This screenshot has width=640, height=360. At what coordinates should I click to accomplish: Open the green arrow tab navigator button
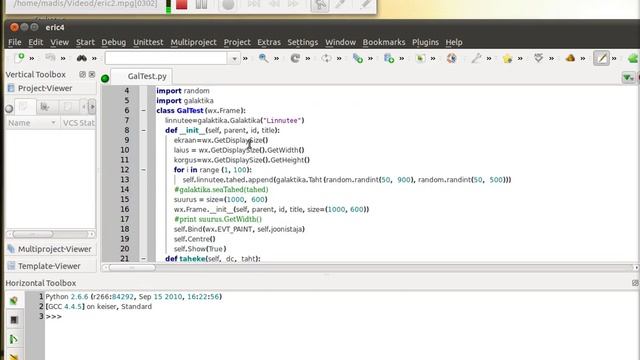tap(628, 77)
